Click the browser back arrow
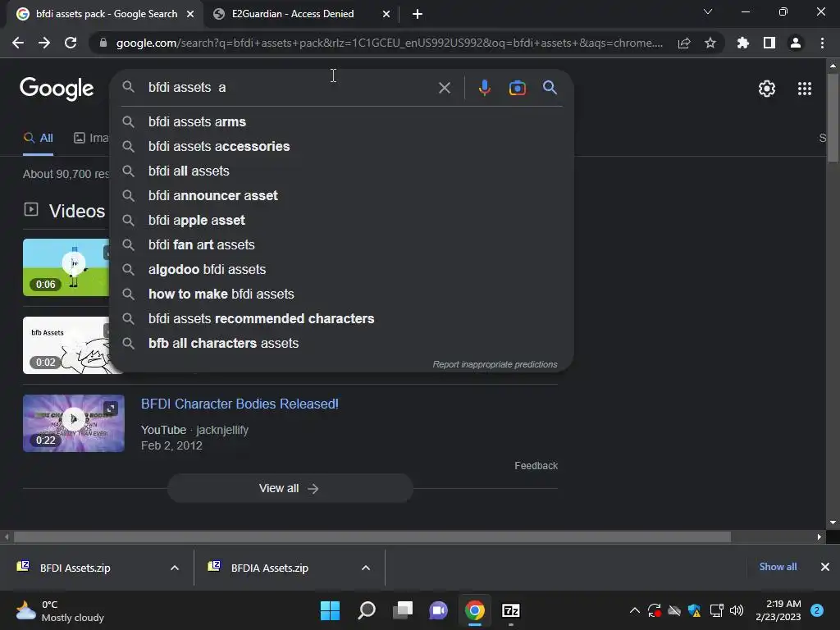840x630 pixels. (x=18, y=43)
